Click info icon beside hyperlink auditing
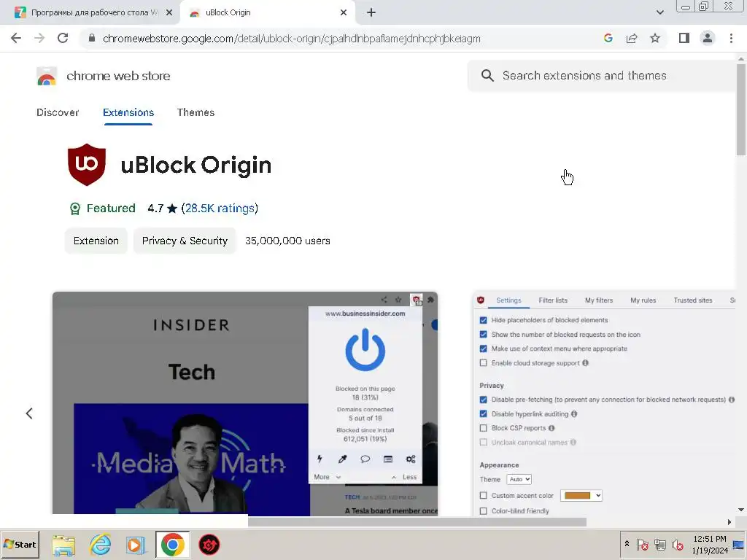The image size is (747, 560). (574, 414)
